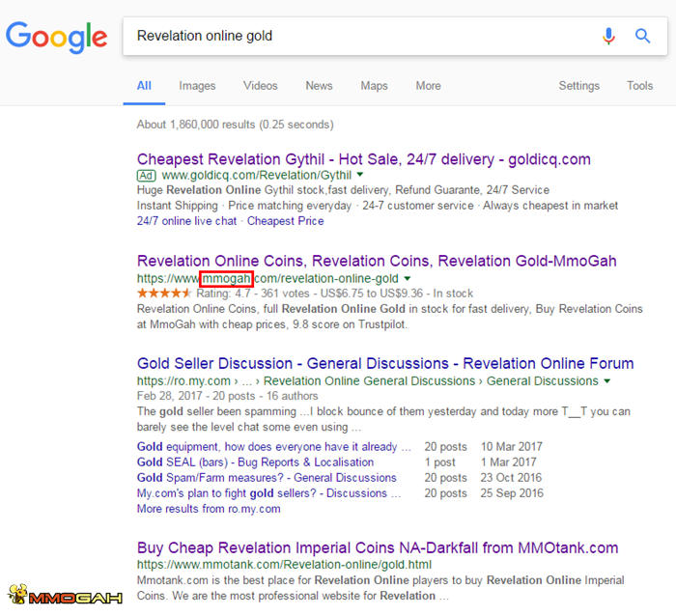Open Gold equipment, how does everyone have it
This screenshot has height=616, width=676.
(273, 447)
